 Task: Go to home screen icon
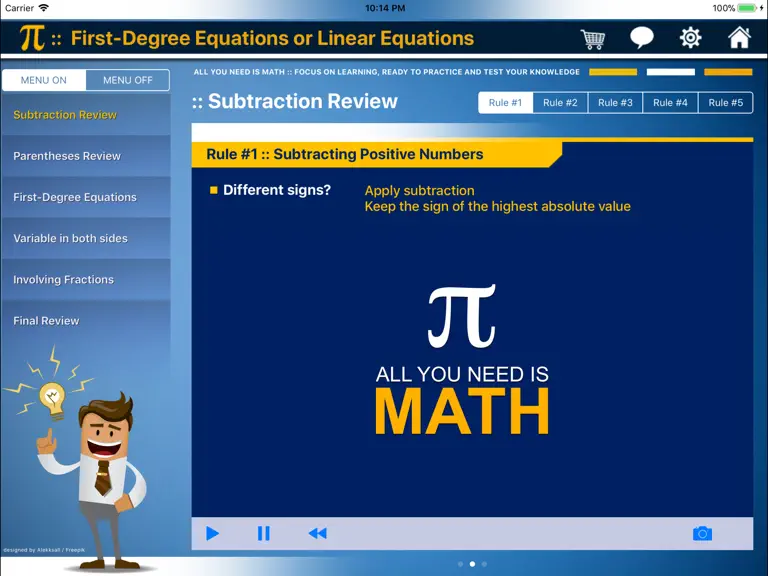(x=739, y=37)
